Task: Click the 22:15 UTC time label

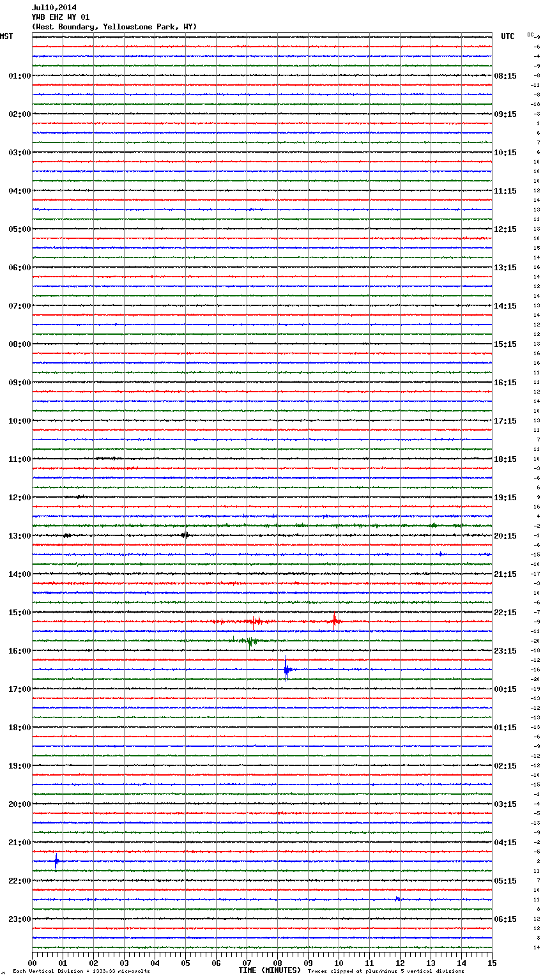Action: tap(505, 613)
